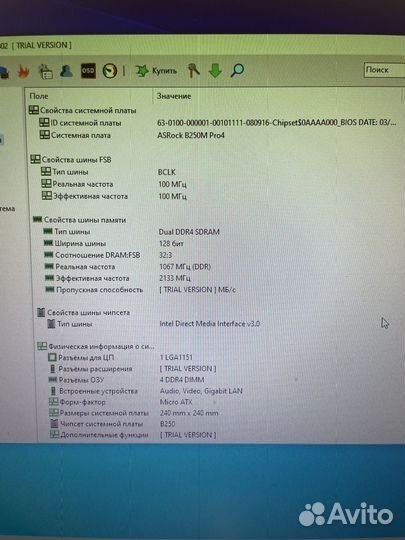Screen dimensions: 405x540
Task: Select Dual DDR4 SDRAM value
Action: coord(189,232)
